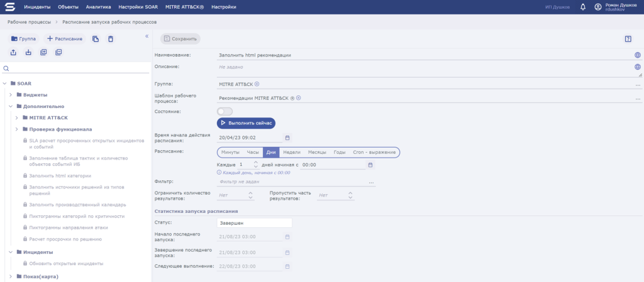Collapse the Дополнительно tree folder
Image resolution: width=644 pixels, height=282 pixels.
point(11,106)
